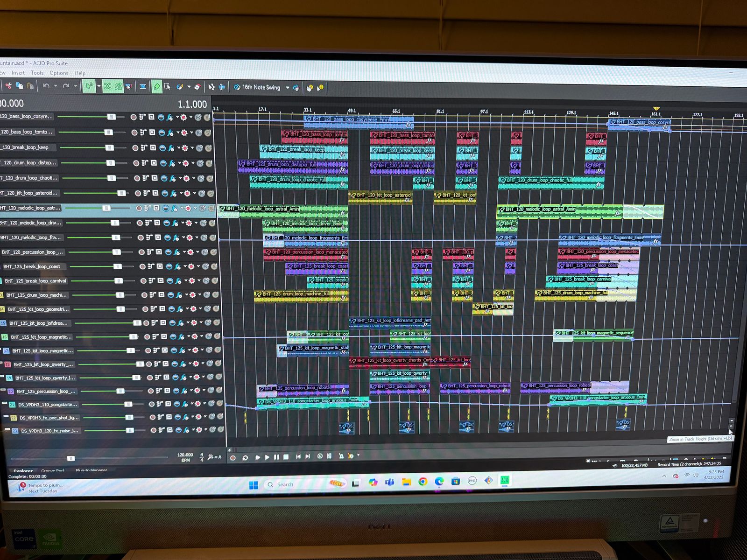Screen dimensions: 747x560
Task: Expand the Undo history dropdown arrow
Action: point(56,86)
